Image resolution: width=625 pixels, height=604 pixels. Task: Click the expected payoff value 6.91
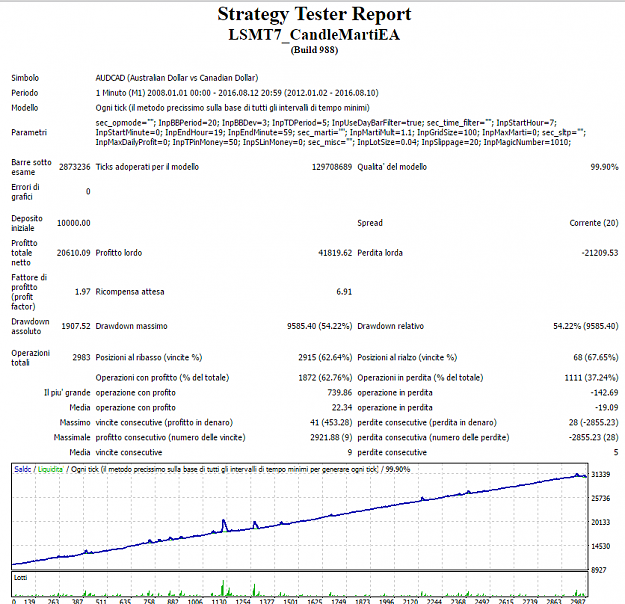click(x=344, y=292)
